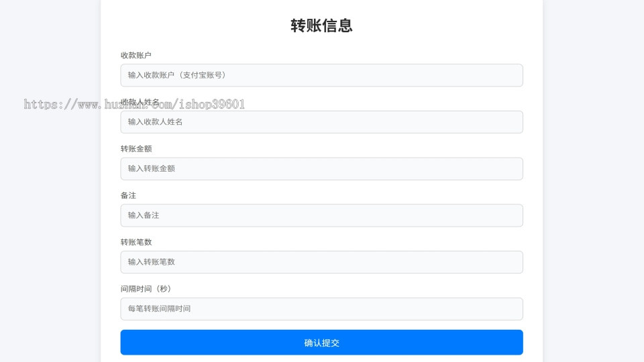Click the 收款账户 input field

[x=321, y=75]
